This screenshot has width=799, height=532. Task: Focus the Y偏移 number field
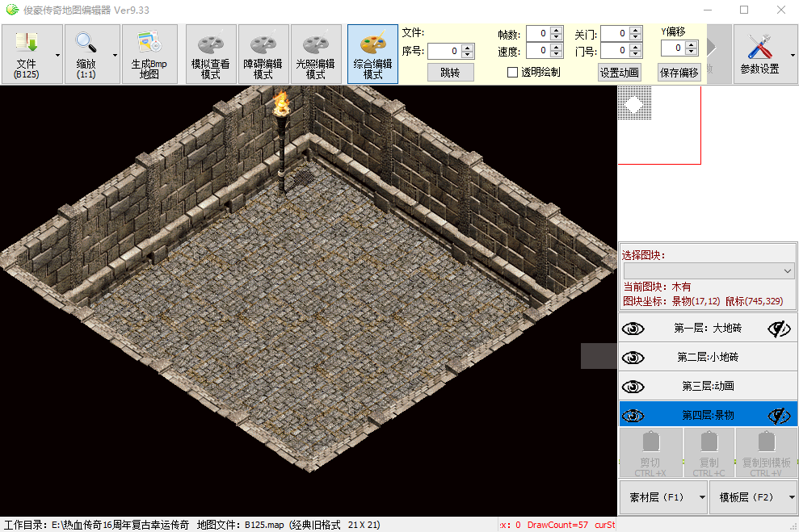pyautogui.click(x=673, y=48)
